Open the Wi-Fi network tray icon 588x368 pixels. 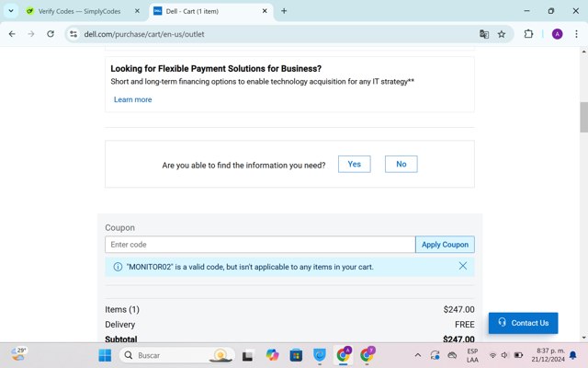492,355
